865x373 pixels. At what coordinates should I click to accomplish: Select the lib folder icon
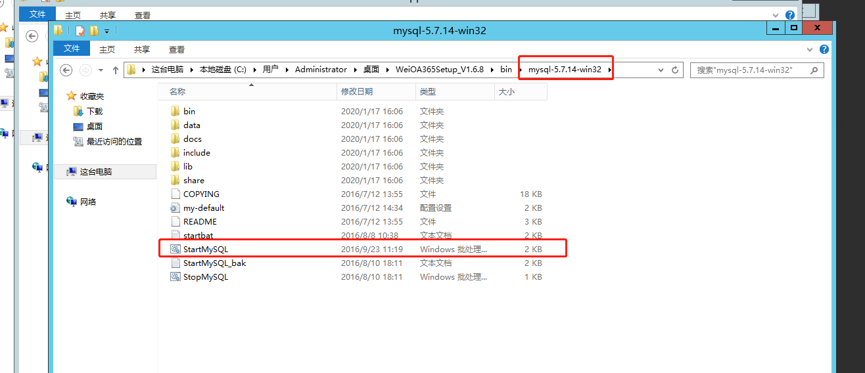point(175,166)
